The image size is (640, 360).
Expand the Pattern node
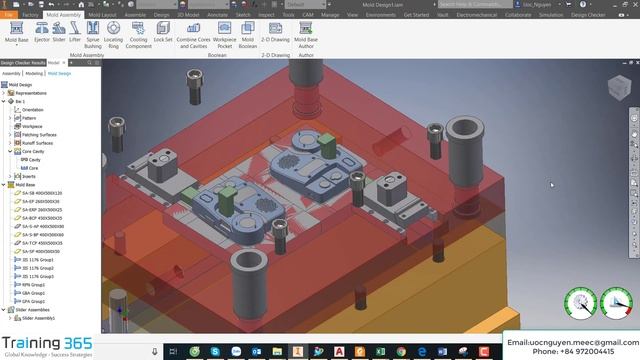10,118
